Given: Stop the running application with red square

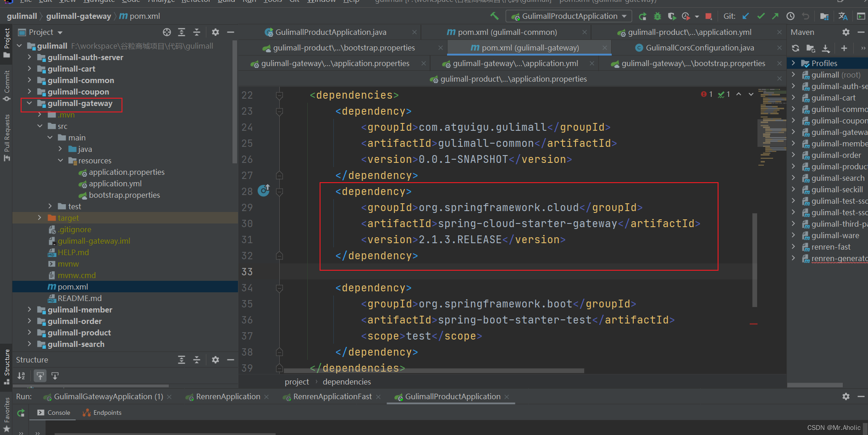Looking at the screenshot, I should click(x=708, y=16).
